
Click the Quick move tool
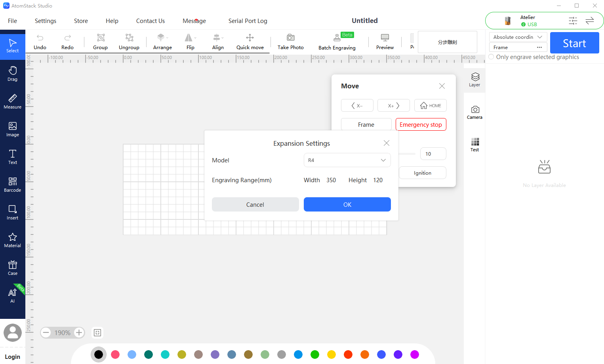pos(250,42)
